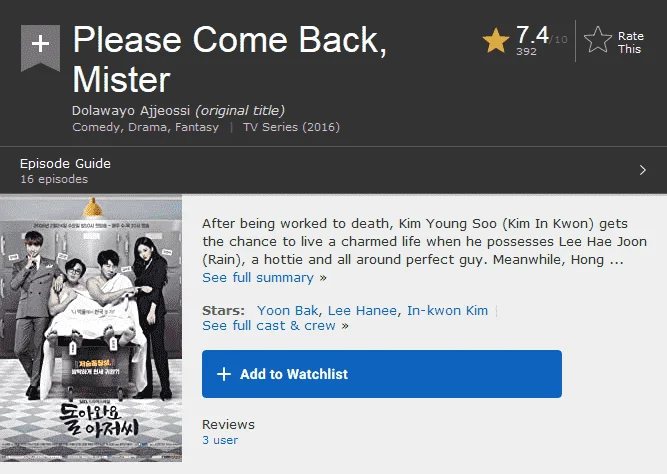The image size is (667, 474).
Task: Click the gold rating star icon
Action: pyautogui.click(x=496, y=41)
